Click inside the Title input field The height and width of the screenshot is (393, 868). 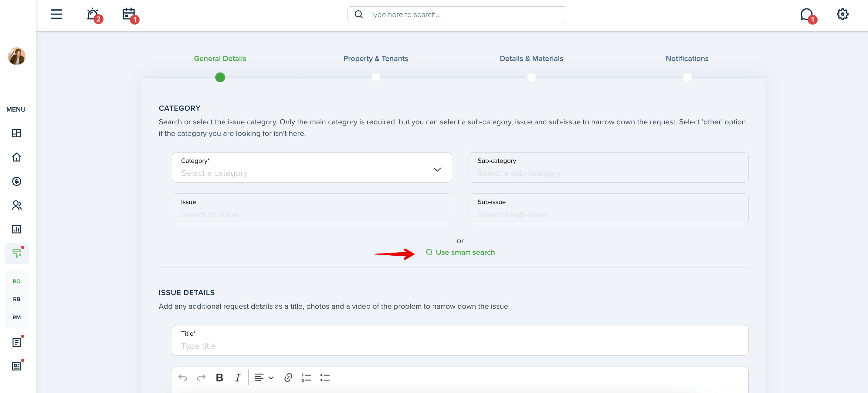(460, 341)
